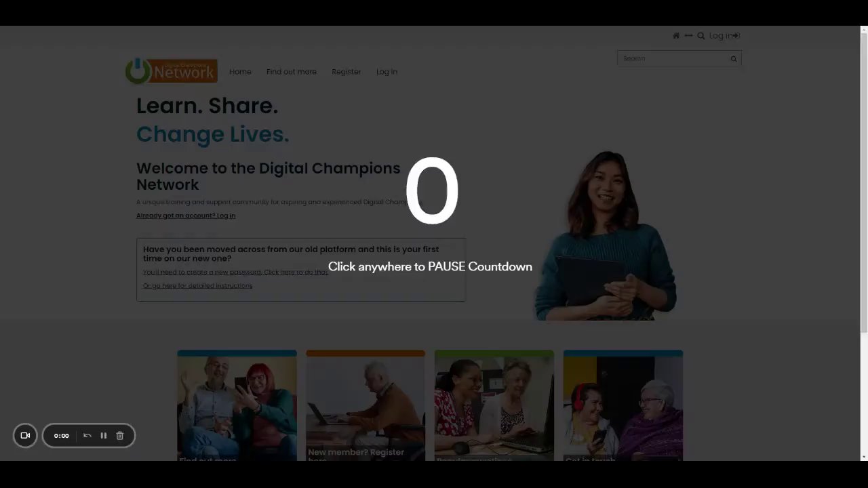This screenshot has height=488, width=868.
Task: Open the 'Find out more' photo tile
Action: coord(237,405)
